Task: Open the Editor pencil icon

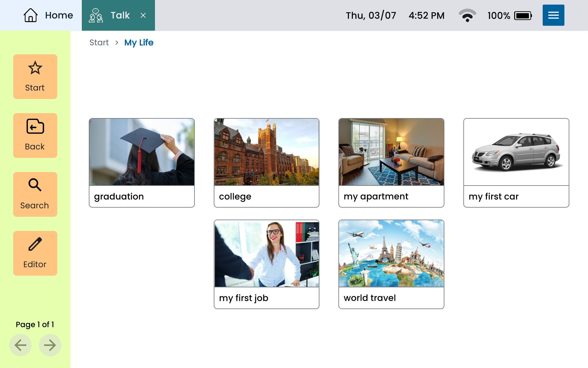Action: pos(35,253)
